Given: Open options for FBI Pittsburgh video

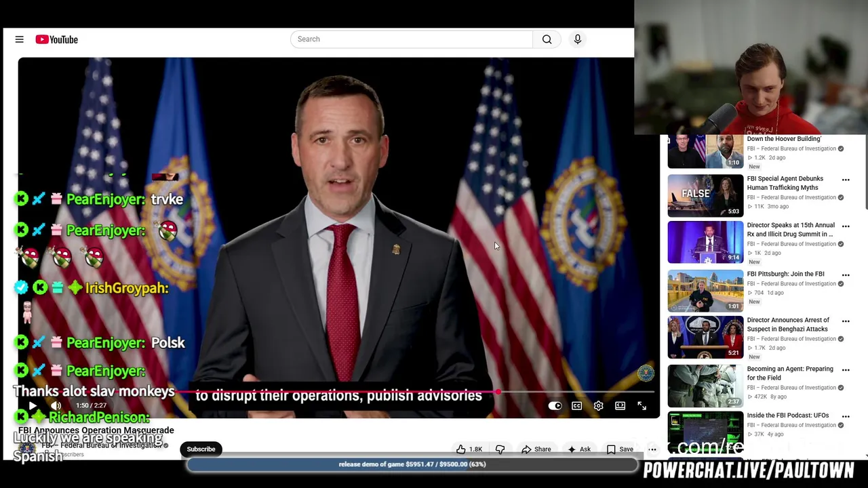Looking at the screenshot, I should (846, 275).
